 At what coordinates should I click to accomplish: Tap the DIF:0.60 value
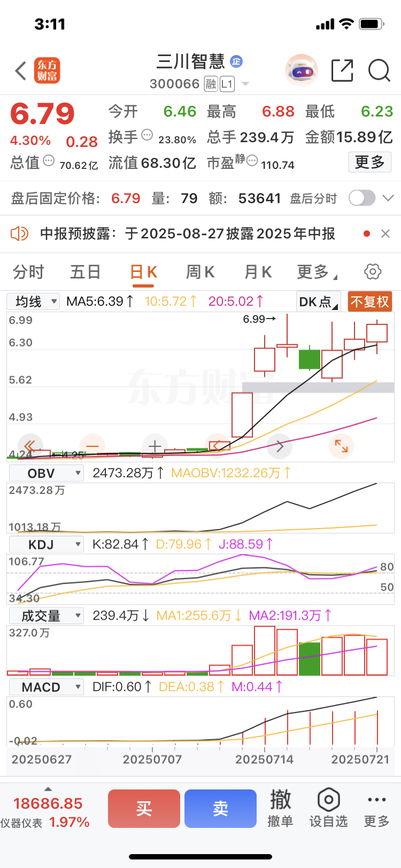(x=122, y=687)
